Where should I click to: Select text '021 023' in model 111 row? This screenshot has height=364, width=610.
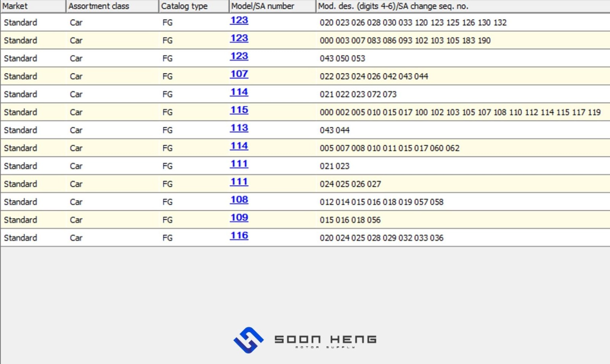click(x=334, y=166)
